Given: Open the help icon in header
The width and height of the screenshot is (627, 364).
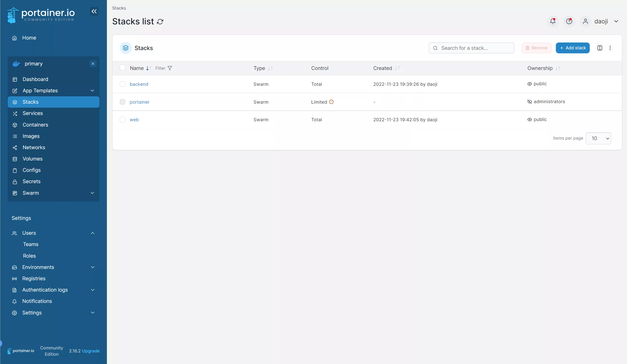Looking at the screenshot, I should point(569,21).
